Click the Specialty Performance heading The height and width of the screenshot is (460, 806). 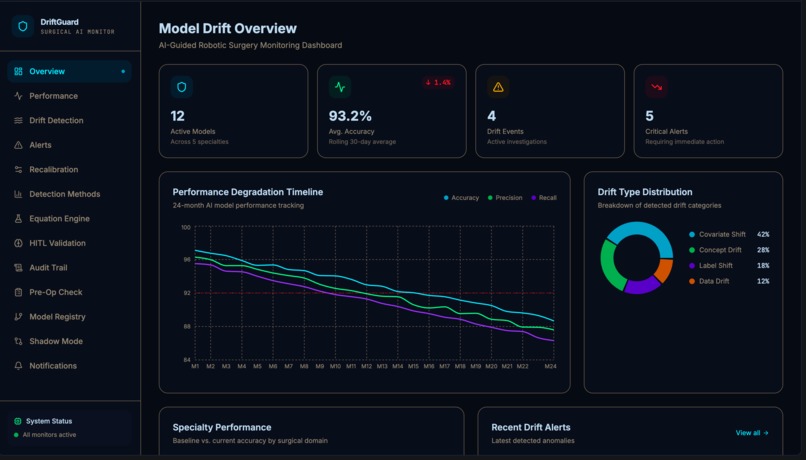tap(222, 427)
